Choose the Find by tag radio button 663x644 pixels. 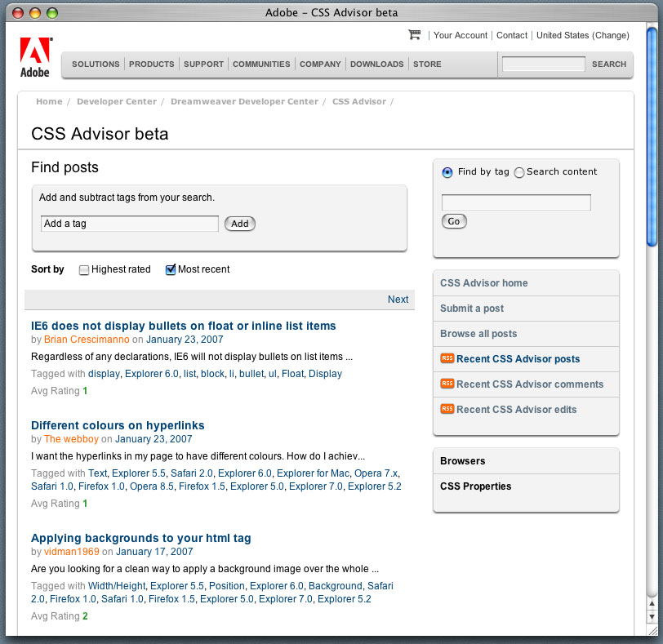click(x=447, y=172)
